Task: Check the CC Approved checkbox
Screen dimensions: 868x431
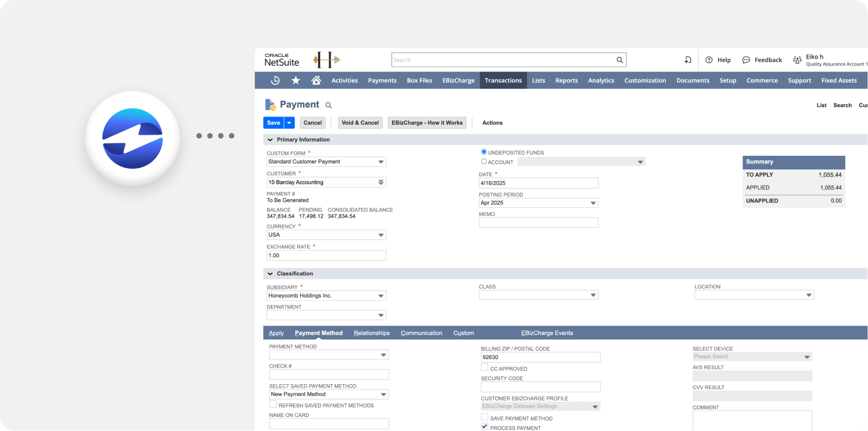Action: click(485, 367)
